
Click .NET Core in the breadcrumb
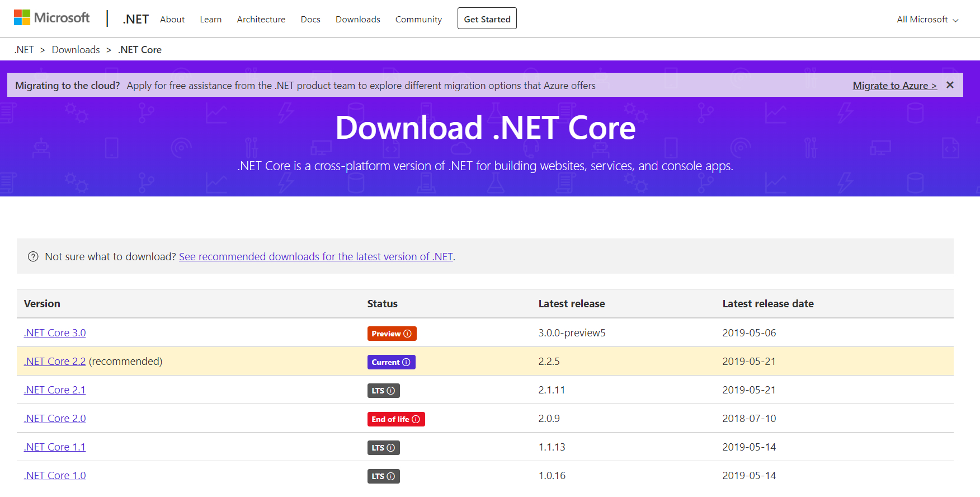click(140, 50)
